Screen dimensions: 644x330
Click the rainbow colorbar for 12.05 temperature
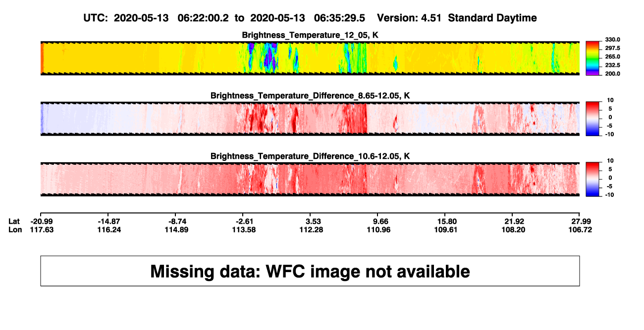pos(592,58)
